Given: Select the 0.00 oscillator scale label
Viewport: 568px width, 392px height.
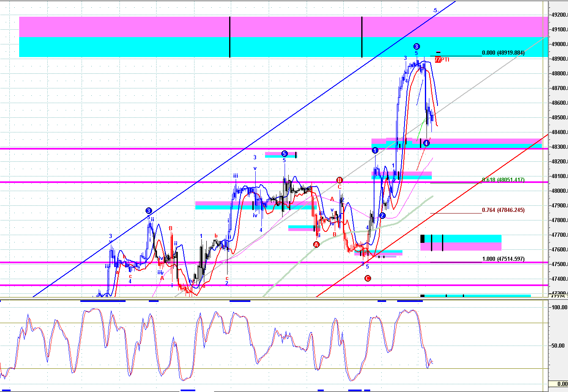Looking at the screenshot, I should (x=562, y=384).
